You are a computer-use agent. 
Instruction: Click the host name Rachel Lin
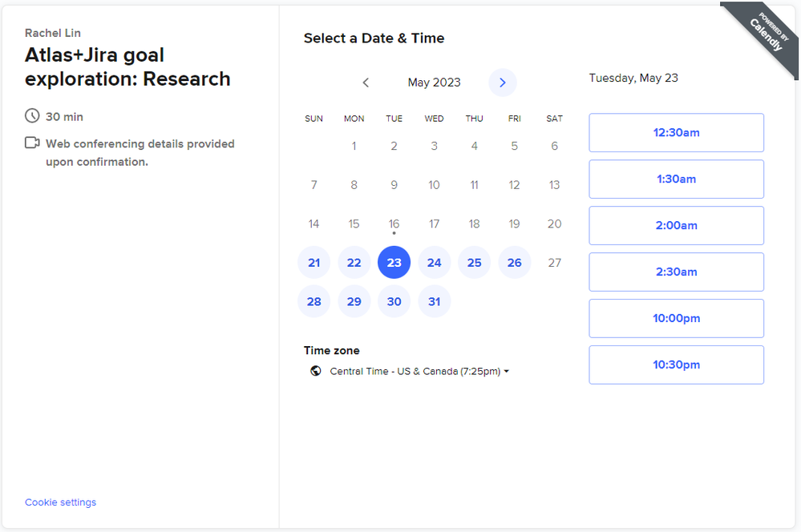coord(53,33)
